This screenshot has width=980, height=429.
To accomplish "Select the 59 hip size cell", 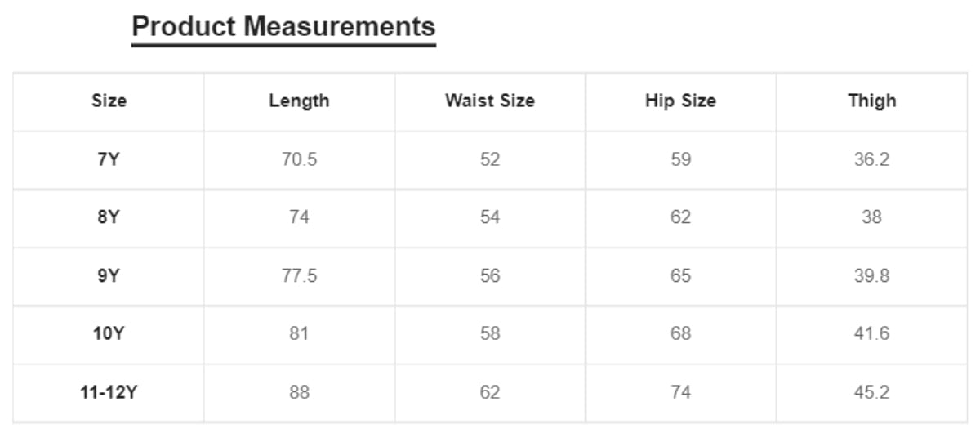I will tap(680, 160).
